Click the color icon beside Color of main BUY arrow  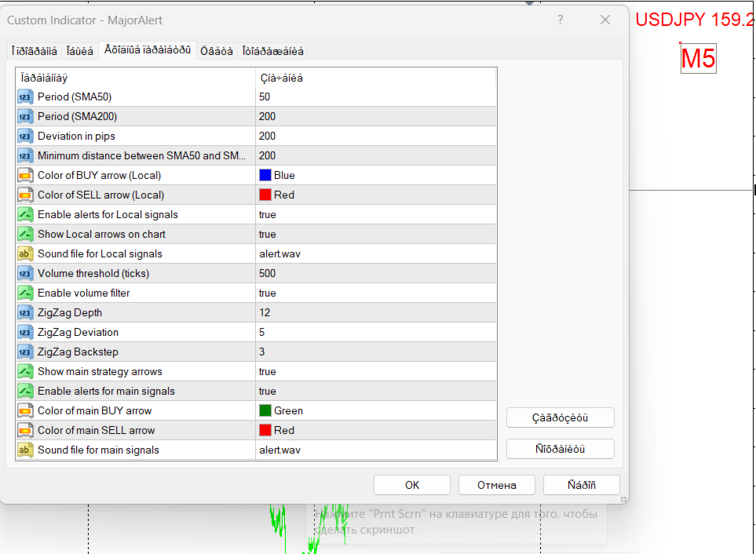25,411
